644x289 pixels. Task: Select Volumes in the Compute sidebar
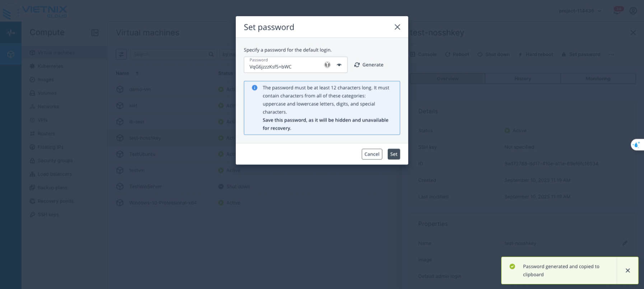[47, 93]
